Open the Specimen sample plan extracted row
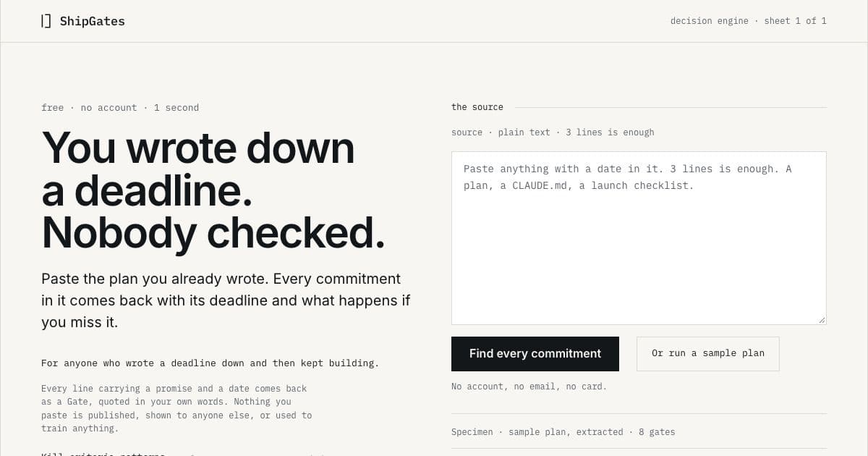This screenshot has width=868, height=456. click(x=639, y=431)
